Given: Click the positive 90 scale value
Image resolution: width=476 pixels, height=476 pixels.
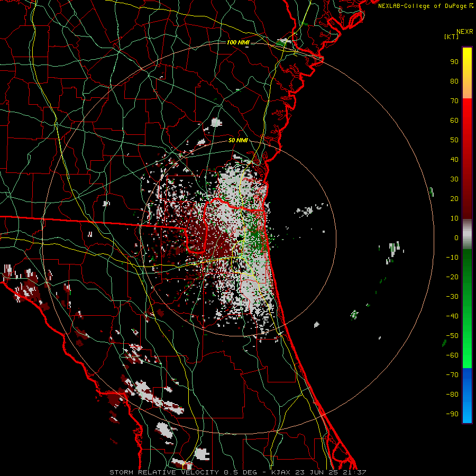Looking at the screenshot, I should [x=454, y=62].
